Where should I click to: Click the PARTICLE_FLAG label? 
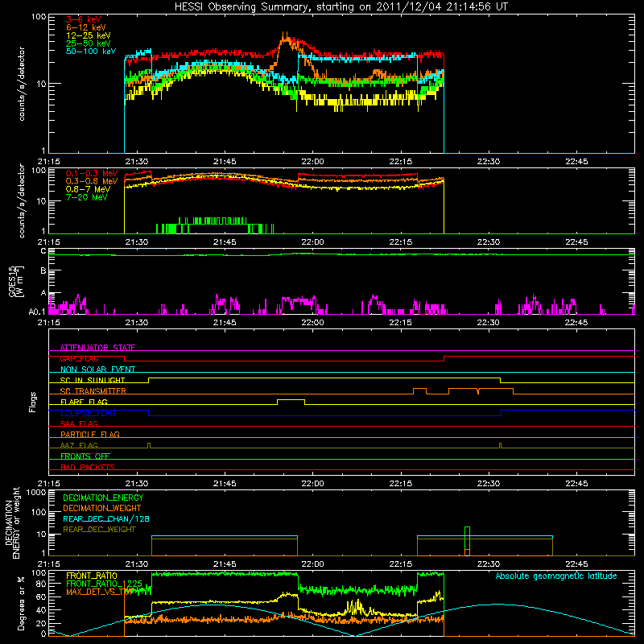[90, 434]
